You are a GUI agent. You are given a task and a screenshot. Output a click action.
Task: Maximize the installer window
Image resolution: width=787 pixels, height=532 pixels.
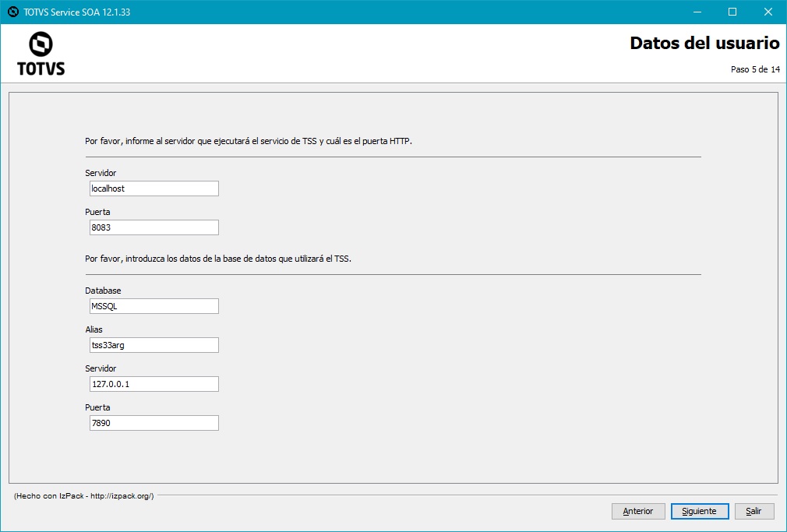pyautogui.click(x=732, y=12)
